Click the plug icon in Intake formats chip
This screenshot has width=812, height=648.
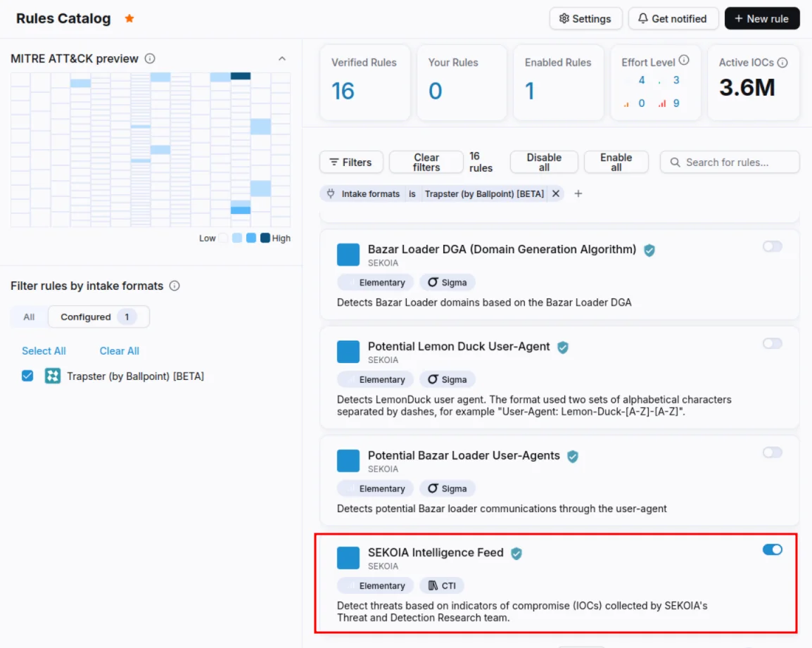click(331, 193)
